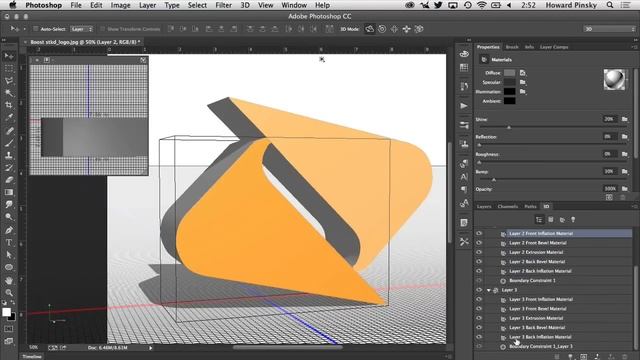Open the Layer menu
The width and height of the screenshot is (640, 360).
tap(147, 5)
